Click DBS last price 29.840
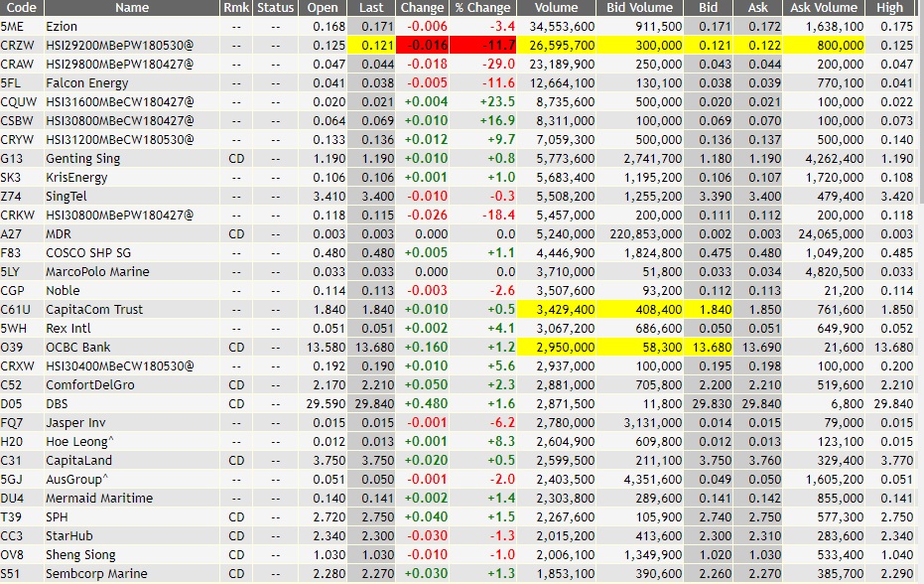This screenshot has width=924, height=584. point(375,404)
